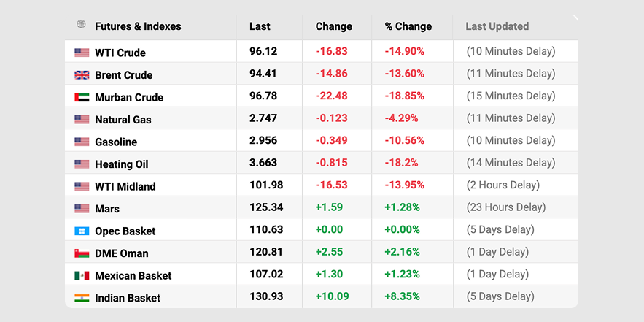This screenshot has height=322, width=644.
Task: Click the Futures & Indexes header label
Action: click(138, 26)
